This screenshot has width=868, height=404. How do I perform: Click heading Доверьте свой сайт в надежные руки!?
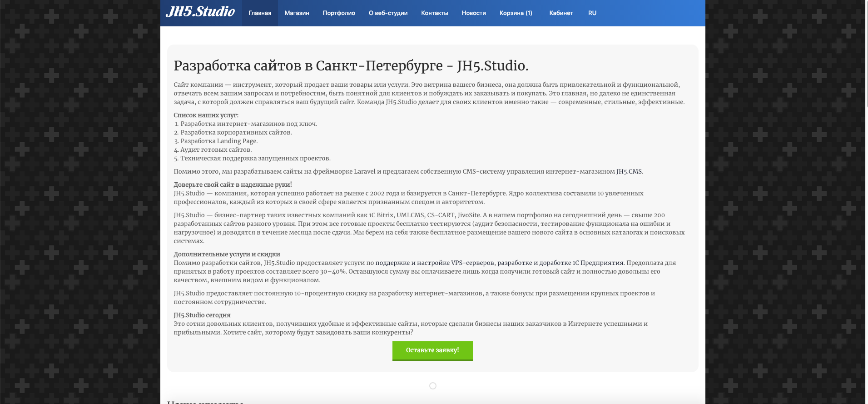tap(233, 185)
